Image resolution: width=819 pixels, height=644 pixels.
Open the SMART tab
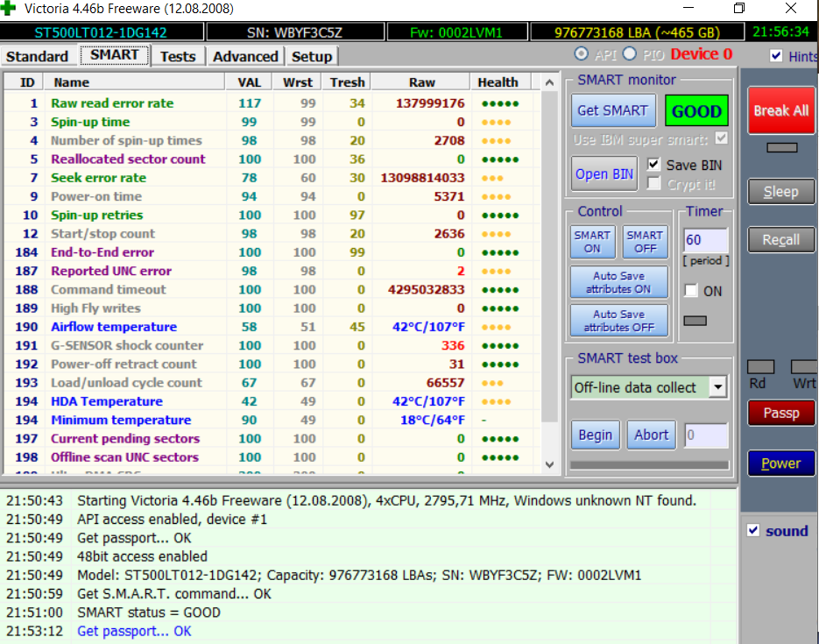pos(115,55)
